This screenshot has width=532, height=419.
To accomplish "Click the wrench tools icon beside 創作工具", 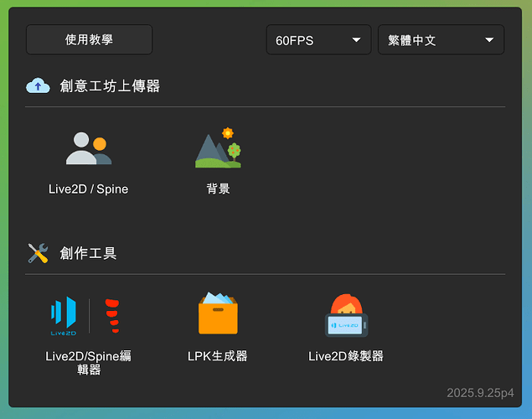I will click(x=38, y=252).
